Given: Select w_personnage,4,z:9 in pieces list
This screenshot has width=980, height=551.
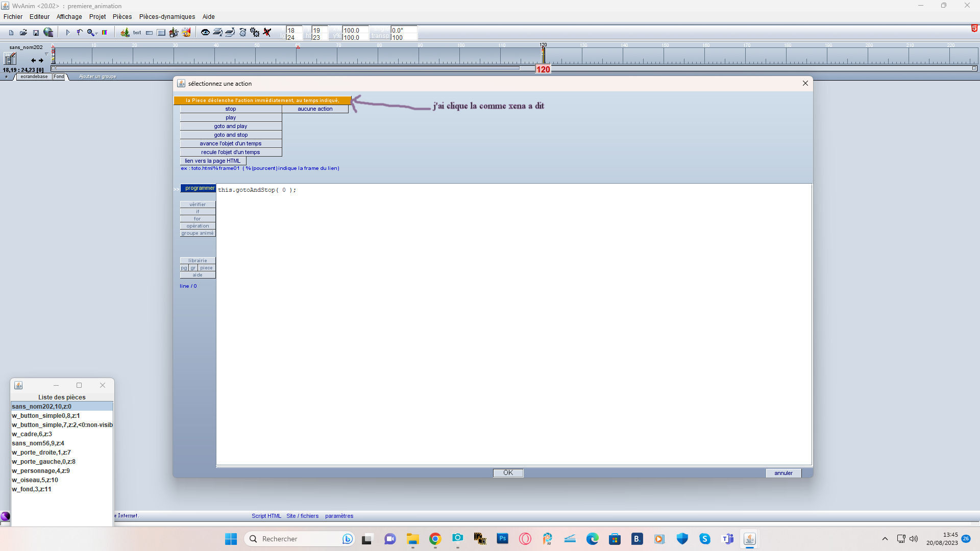Looking at the screenshot, I should tap(41, 471).
